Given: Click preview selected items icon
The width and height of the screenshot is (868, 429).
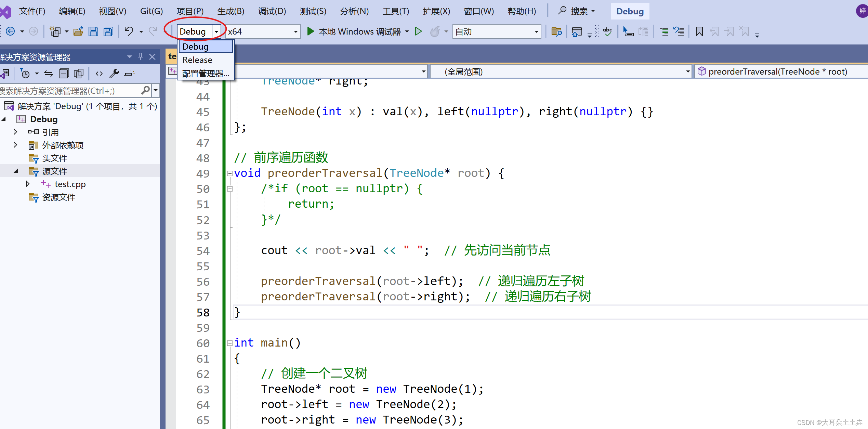Looking at the screenshot, I should 129,73.
